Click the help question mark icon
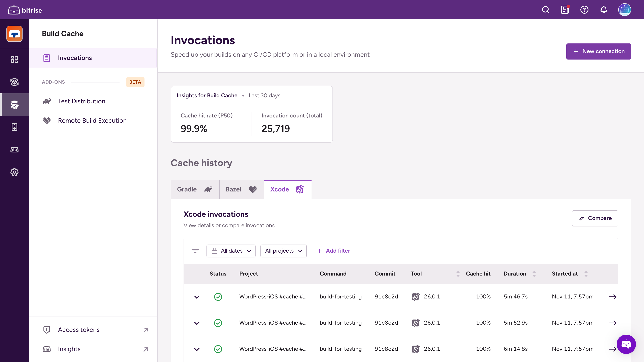 point(584,10)
